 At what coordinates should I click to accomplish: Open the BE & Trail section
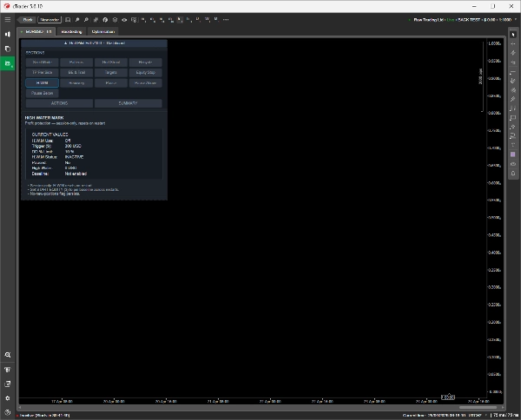tap(76, 72)
